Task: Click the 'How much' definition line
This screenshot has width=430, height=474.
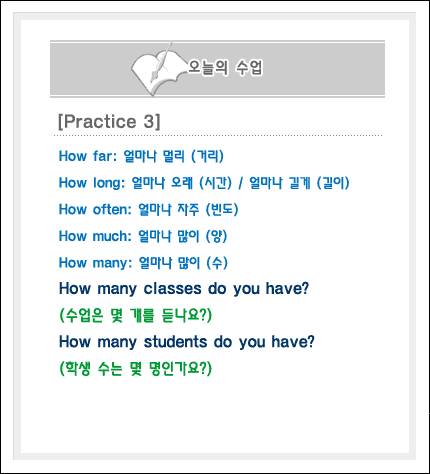Action: [143, 236]
